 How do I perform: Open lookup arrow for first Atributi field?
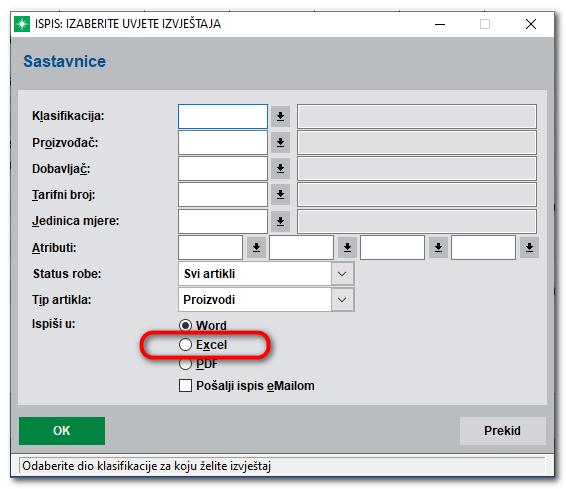tap(256, 248)
